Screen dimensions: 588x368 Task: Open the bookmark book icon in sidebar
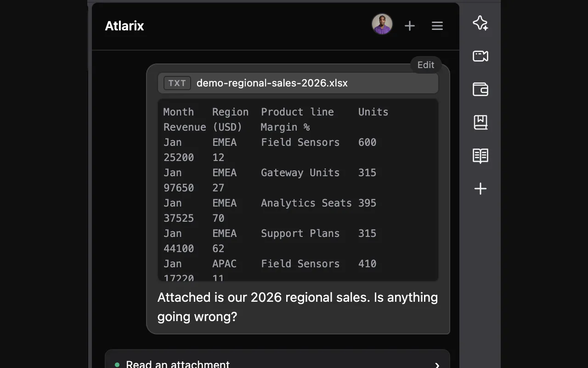tap(480, 122)
